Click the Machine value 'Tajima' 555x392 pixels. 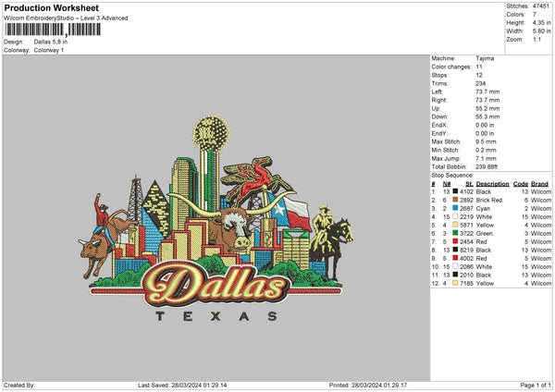click(x=485, y=58)
